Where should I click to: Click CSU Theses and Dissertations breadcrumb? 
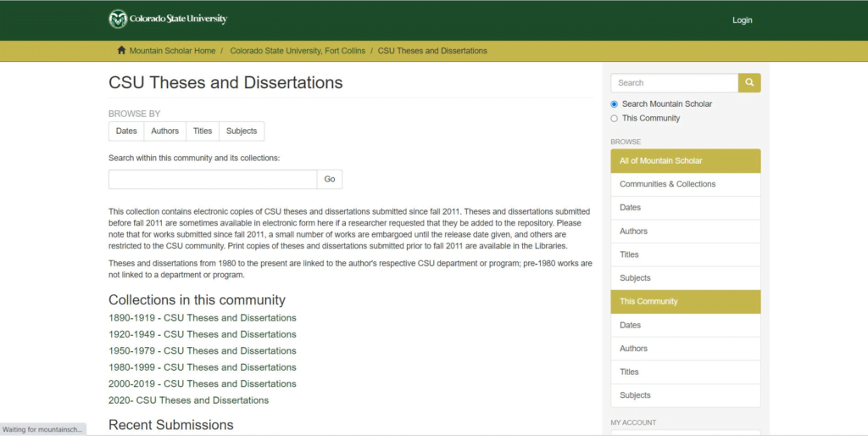[x=432, y=50]
